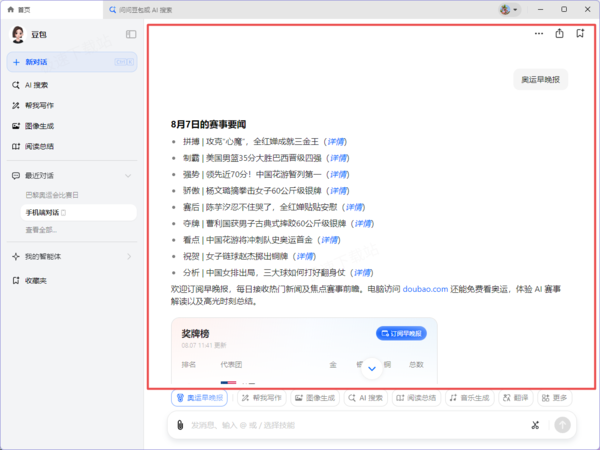
Task: Click the round scroll-to-bottom arrow button
Action: point(372,368)
